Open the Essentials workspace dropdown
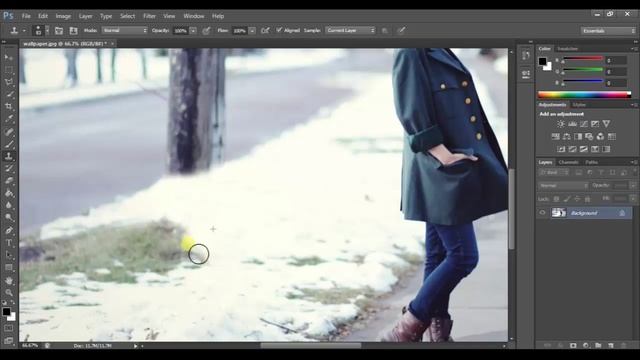640x360 pixels. click(608, 31)
